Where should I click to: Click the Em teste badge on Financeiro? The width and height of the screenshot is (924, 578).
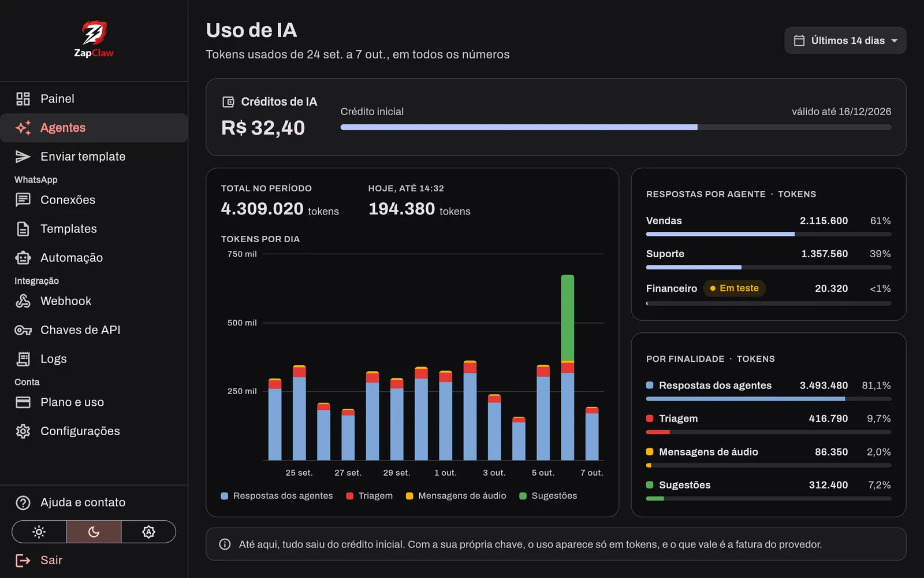tap(735, 288)
